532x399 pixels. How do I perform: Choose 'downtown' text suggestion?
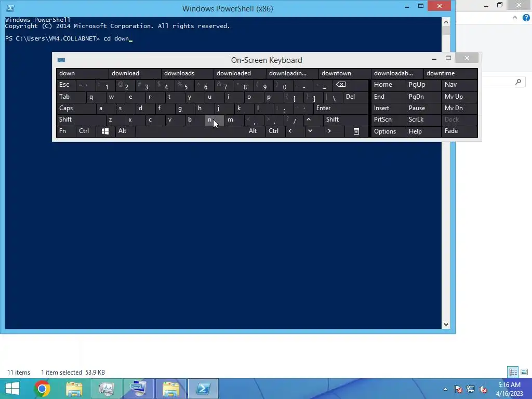click(344, 73)
